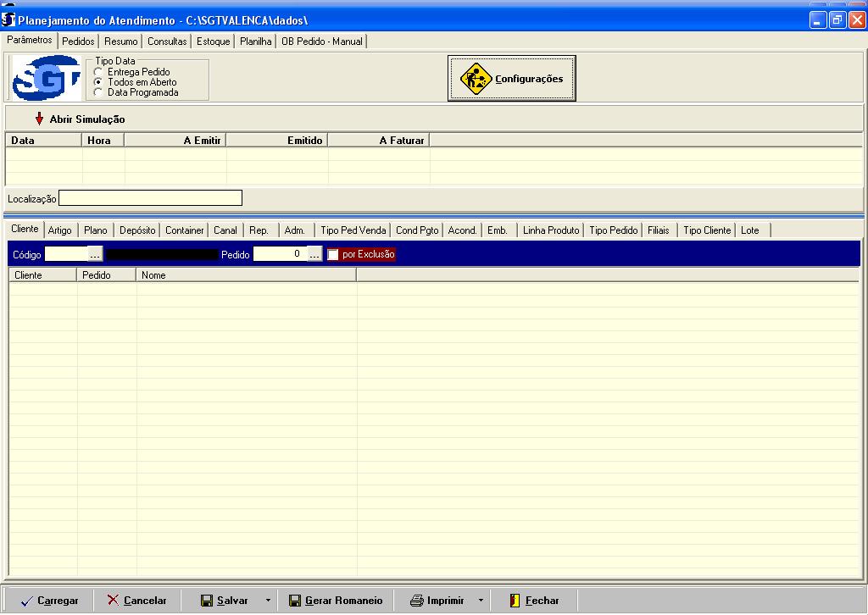This screenshot has width=868, height=615.
Task: Open the Salvar dropdown arrow
Action: (268, 601)
